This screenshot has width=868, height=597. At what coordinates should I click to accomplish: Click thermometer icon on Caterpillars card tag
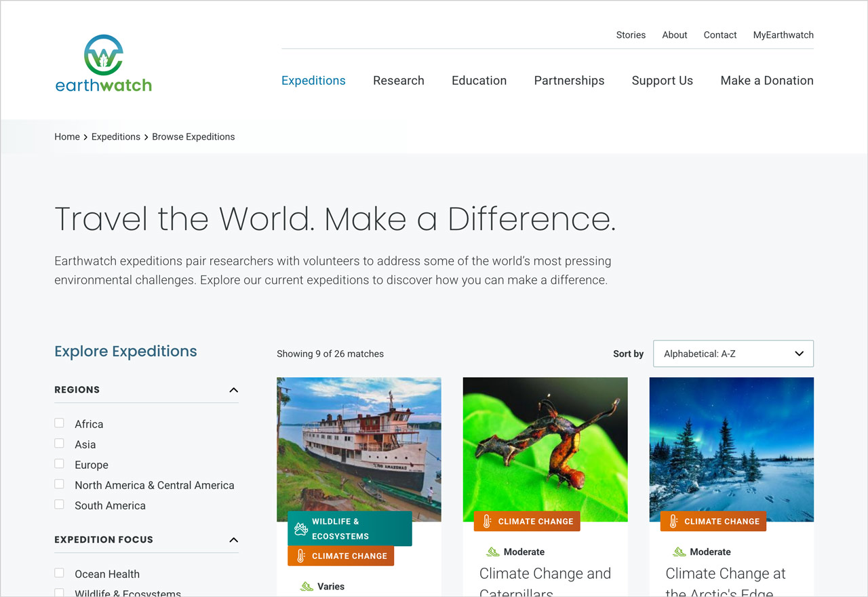point(487,521)
